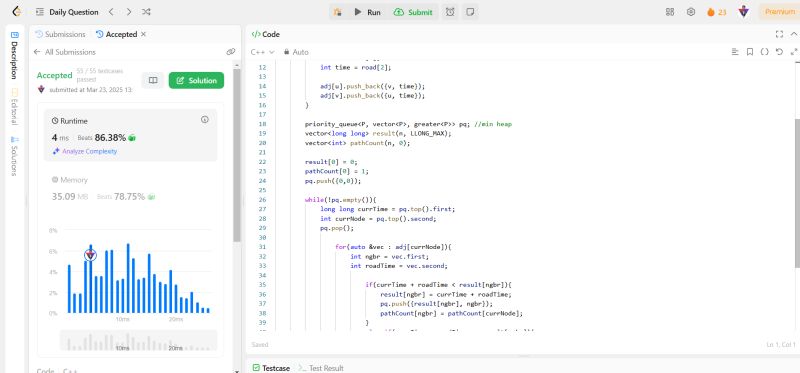The width and height of the screenshot is (800, 373).
Task: Open the Submissions tab
Action: (x=60, y=34)
